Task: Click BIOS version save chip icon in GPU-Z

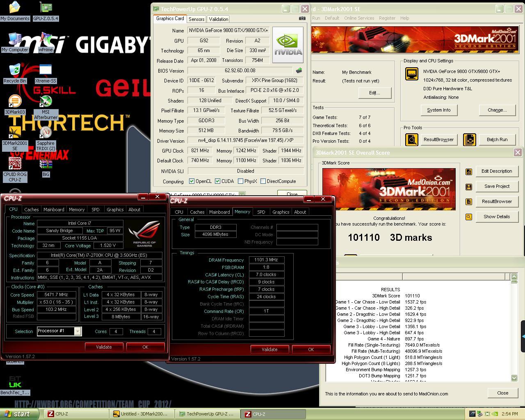Action: [299, 71]
